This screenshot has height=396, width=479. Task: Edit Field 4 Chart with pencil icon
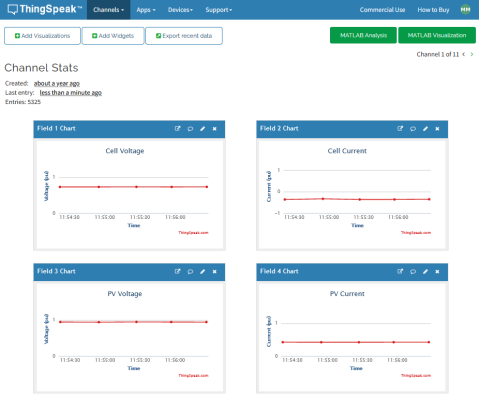[425, 272]
